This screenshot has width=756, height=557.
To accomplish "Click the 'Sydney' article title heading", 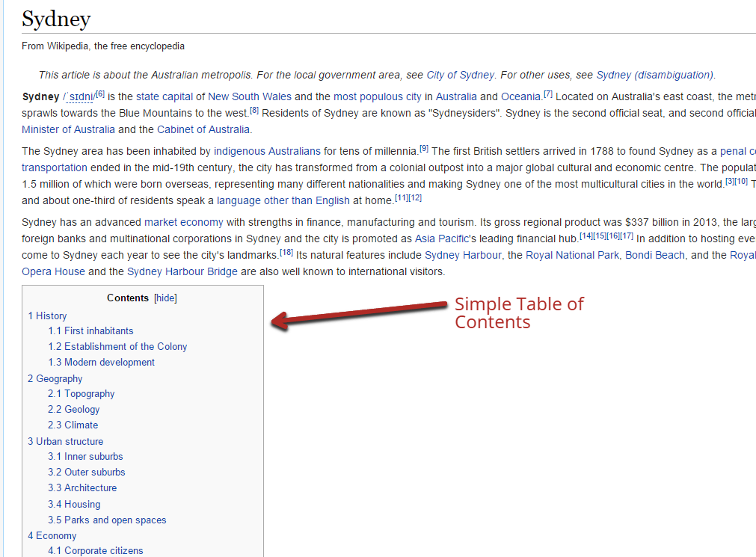I will pyautogui.click(x=56, y=19).
